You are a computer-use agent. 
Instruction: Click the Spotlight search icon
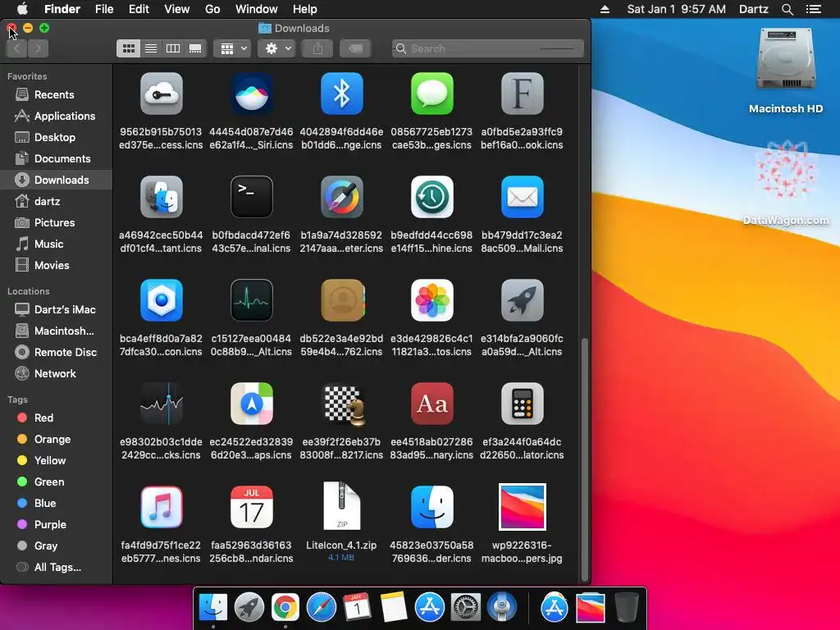tap(787, 9)
